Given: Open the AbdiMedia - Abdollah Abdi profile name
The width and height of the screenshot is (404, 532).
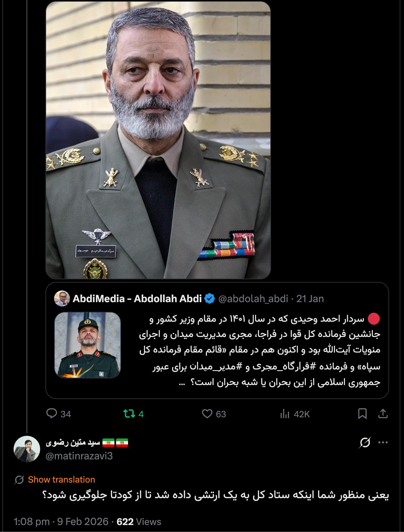Looking at the screenshot, I should coord(137,299).
